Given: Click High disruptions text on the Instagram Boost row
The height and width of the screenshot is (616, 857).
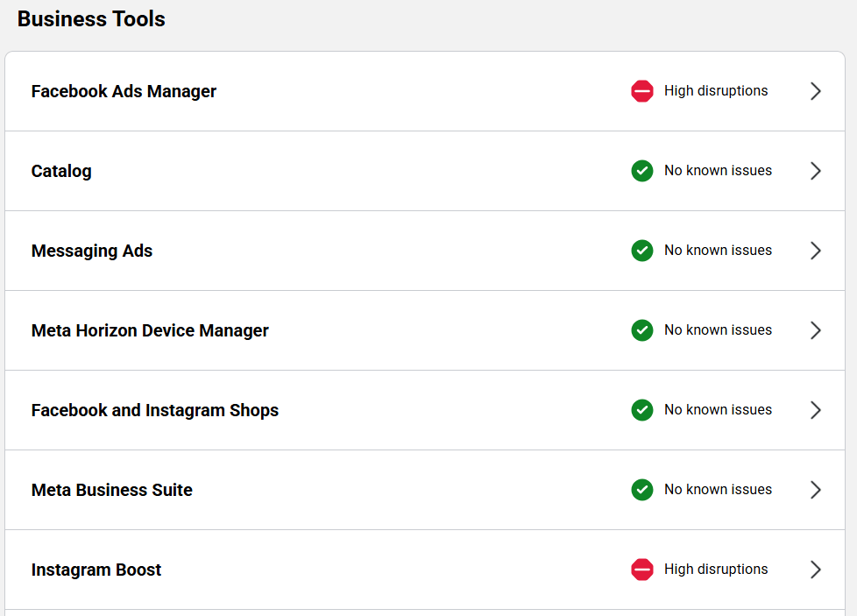Looking at the screenshot, I should click(715, 570).
